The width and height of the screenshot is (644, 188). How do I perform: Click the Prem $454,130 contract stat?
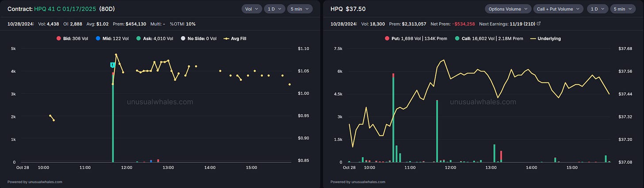tap(130, 23)
